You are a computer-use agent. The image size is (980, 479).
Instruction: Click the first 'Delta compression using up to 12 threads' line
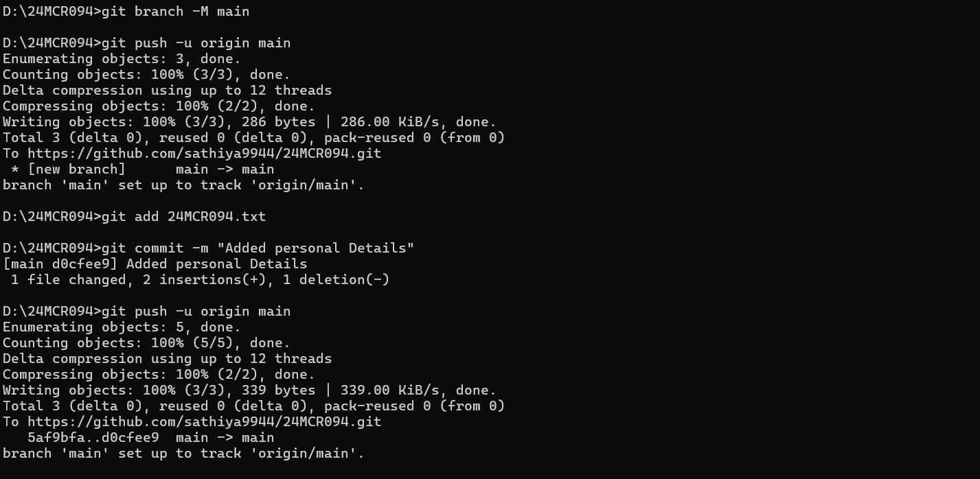(x=167, y=91)
